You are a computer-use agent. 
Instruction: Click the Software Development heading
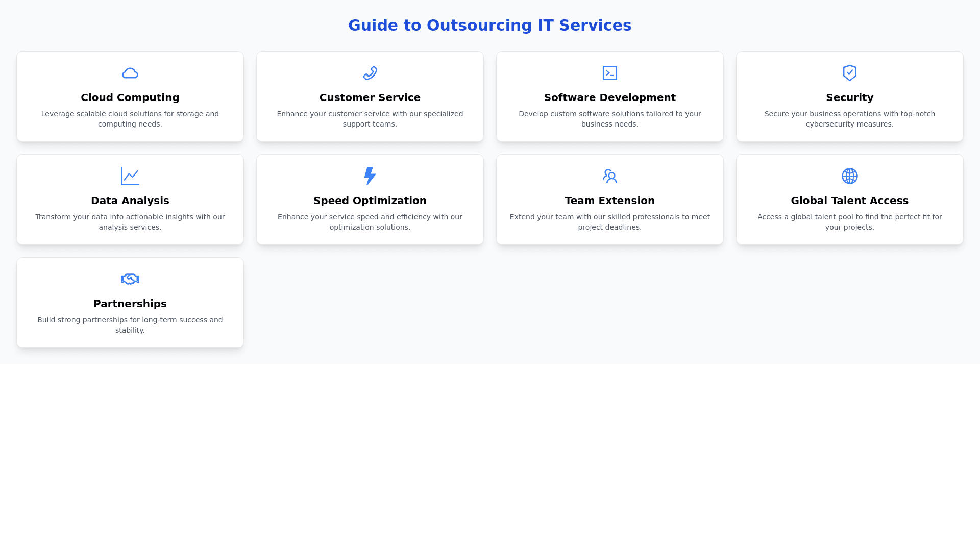click(609, 97)
